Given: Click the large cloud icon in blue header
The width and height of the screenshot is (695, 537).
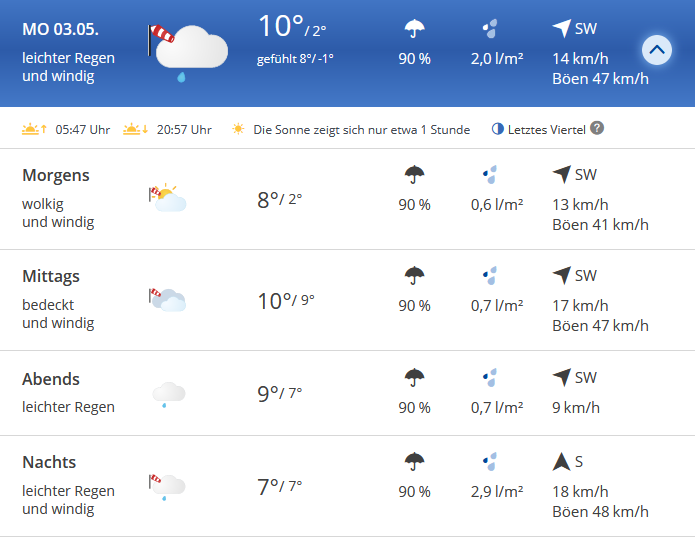Looking at the screenshot, I should pos(188,51).
